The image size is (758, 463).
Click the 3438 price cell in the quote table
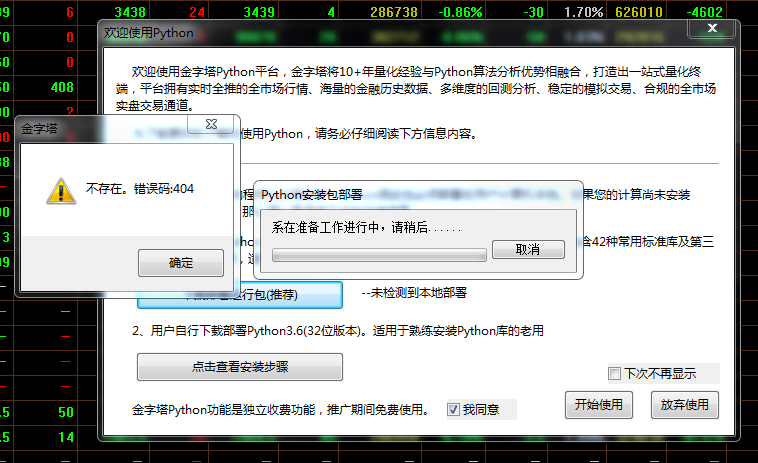click(x=130, y=12)
